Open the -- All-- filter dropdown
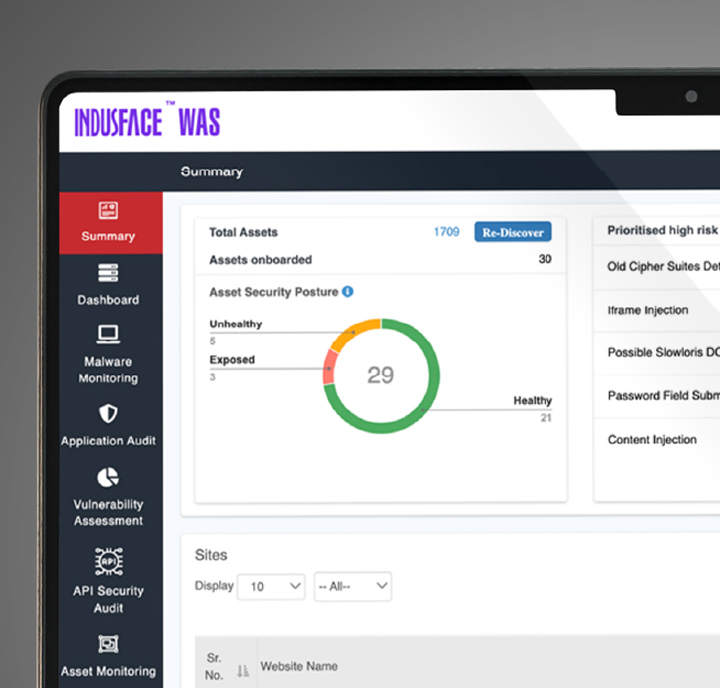 pos(353,586)
